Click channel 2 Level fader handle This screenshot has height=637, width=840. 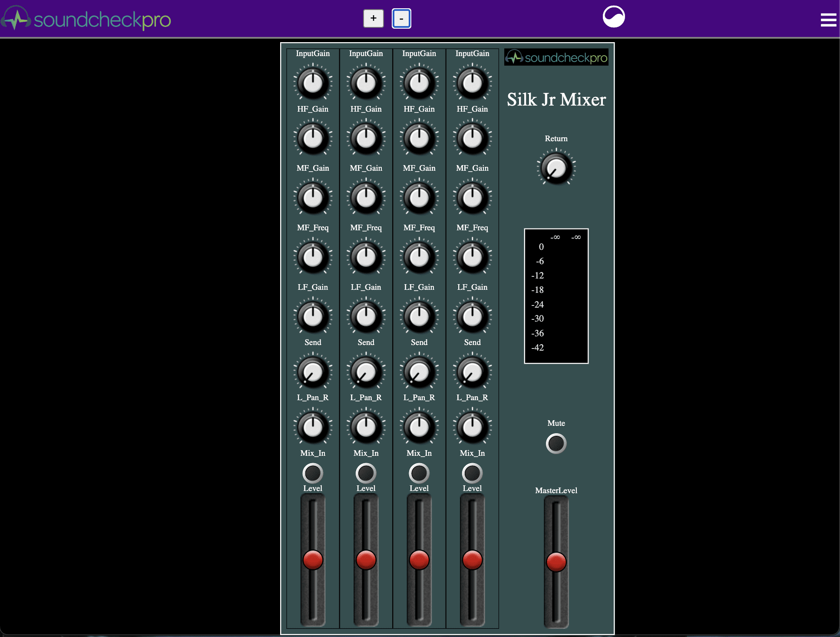pos(366,560)
